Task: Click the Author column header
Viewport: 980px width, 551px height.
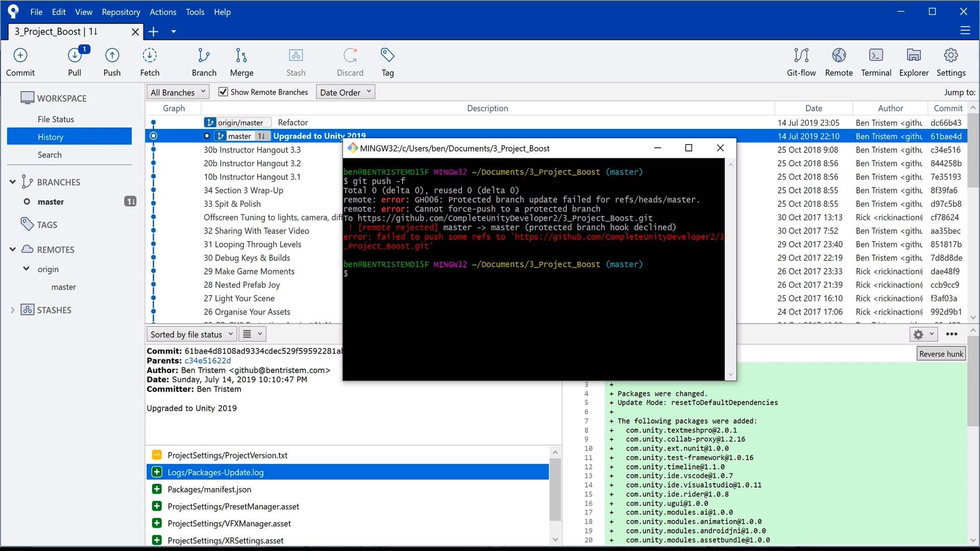Action: [891, 108]
